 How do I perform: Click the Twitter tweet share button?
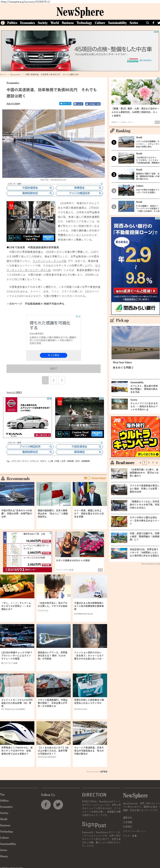[x=65, y=104]
